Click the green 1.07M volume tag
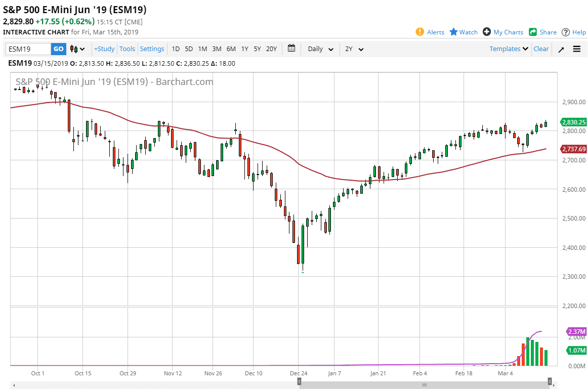The width and height of the screenshot is (588, 392). point(576,351)
